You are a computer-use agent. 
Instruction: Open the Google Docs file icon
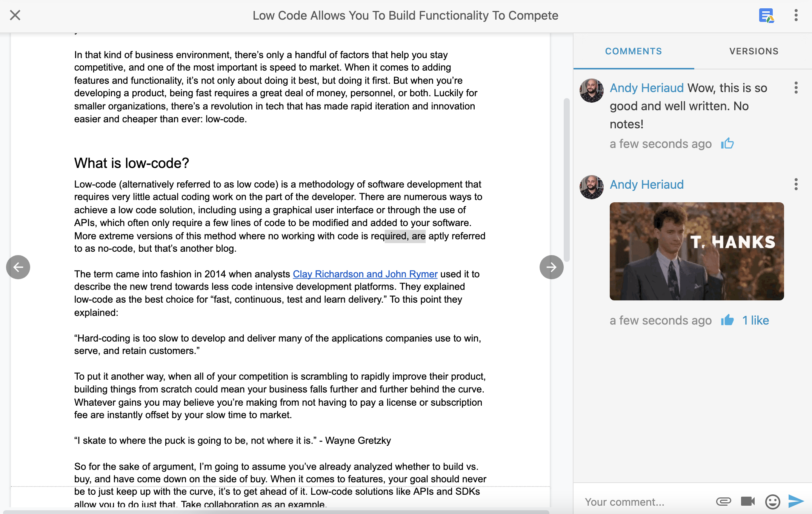click(766, 15)
